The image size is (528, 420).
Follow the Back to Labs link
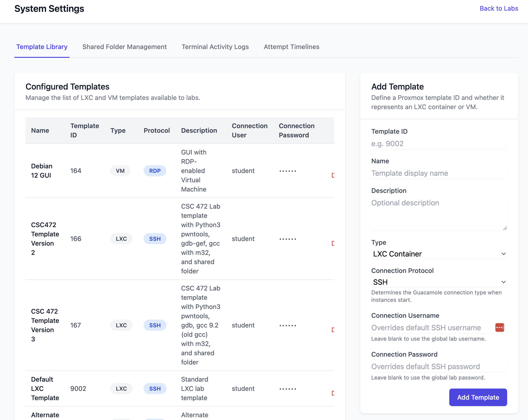tap(499, 8)
